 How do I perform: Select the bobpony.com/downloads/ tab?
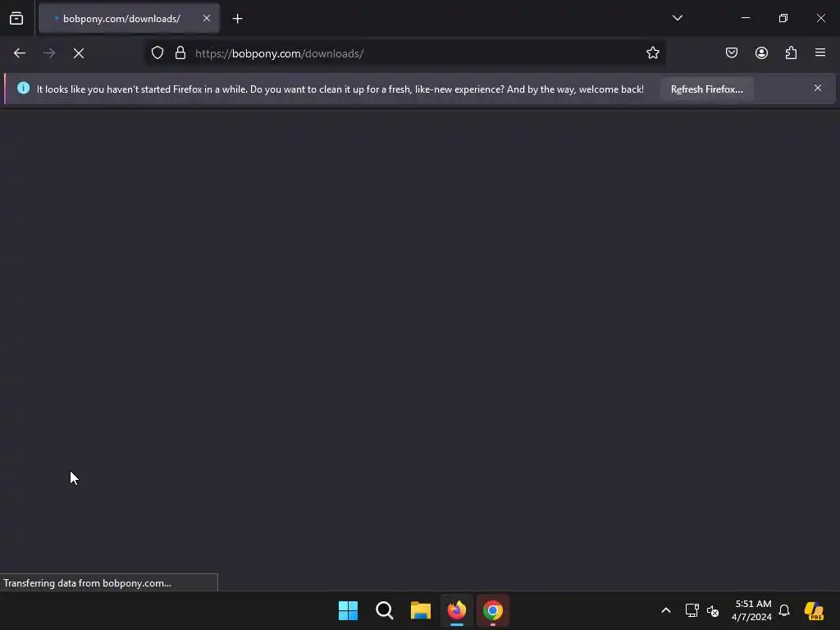(x=129, y=19)
